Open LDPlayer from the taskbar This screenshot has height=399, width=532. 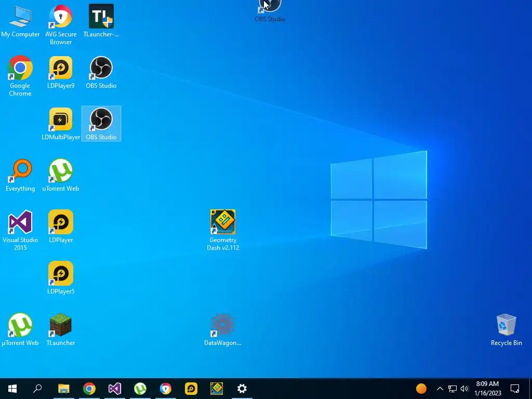191,389
